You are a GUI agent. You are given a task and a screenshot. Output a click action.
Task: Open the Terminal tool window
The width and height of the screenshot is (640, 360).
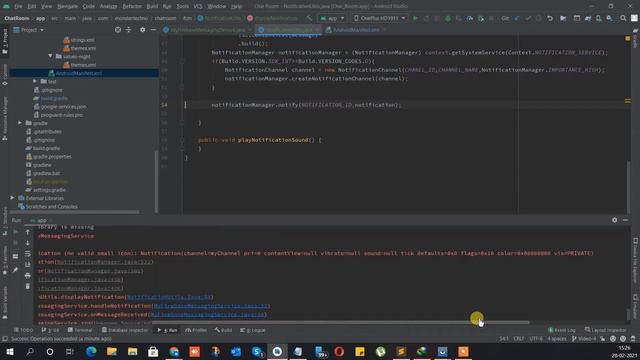[x=80, y=330]
